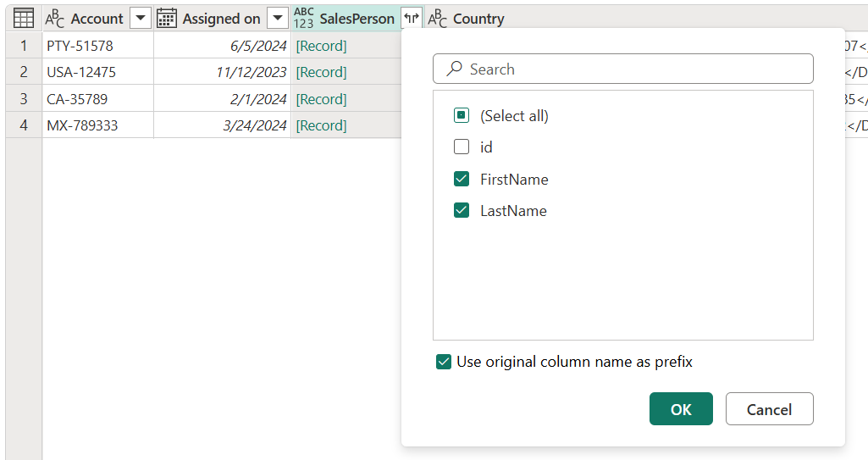The image size is (868, 460).
Task: Select row number 4
Action: 24,125
